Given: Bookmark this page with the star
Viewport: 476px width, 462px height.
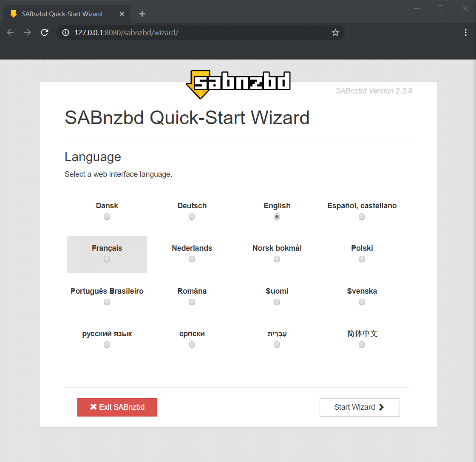Looking at the screenshot, I should [335, 32].
